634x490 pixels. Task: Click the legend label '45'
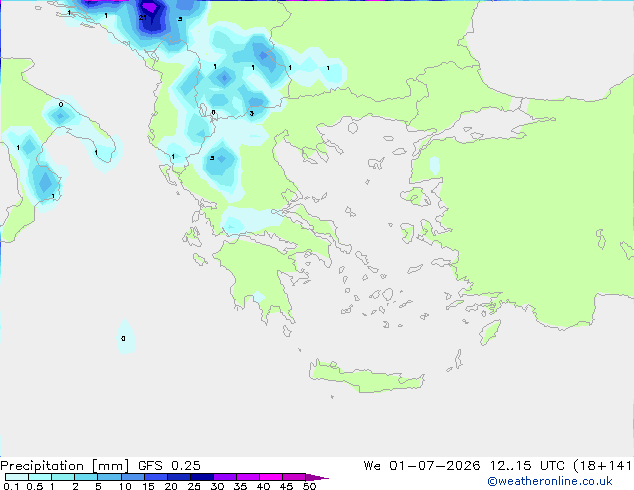(286, 486)
